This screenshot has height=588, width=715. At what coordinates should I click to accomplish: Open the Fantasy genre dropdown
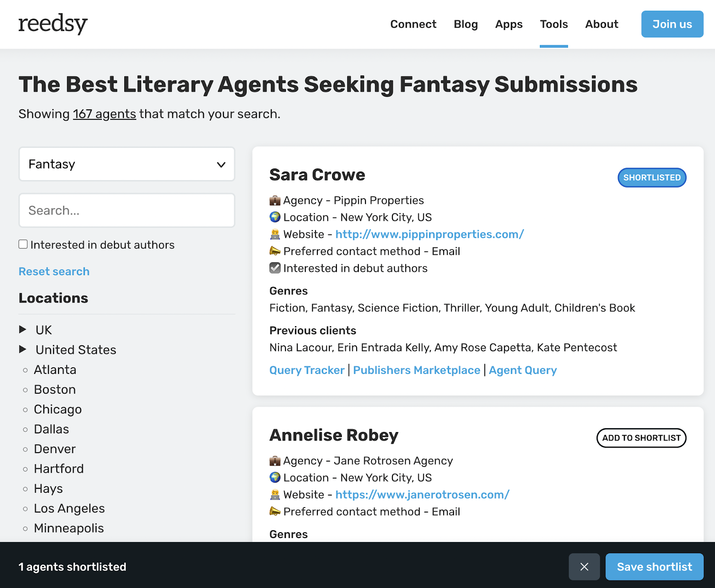coord(127,164)
